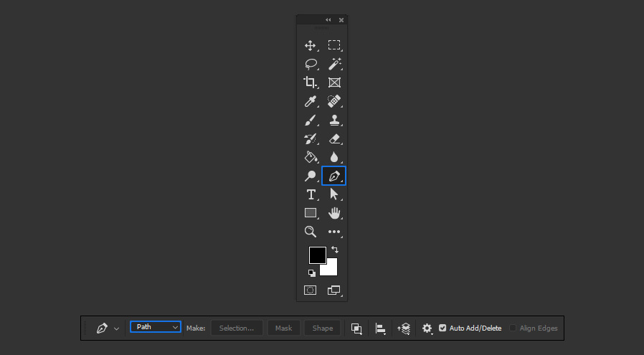This screenshot has width=644, height=355.
Task: Toggle Align Edges checkbox
Action: pyautogui.click(x=513, y=328)
